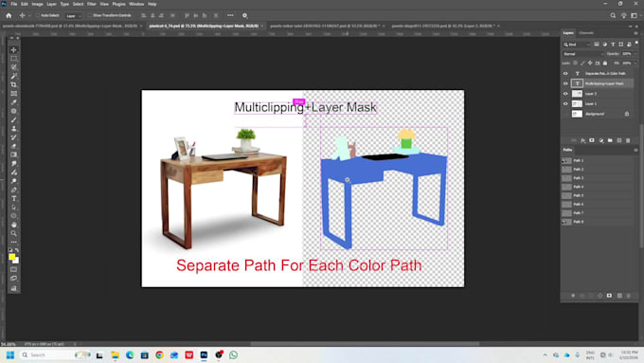Open the Home screen icon
The image size is (644, 363).
pyautogui.click(x=9, y=15)
